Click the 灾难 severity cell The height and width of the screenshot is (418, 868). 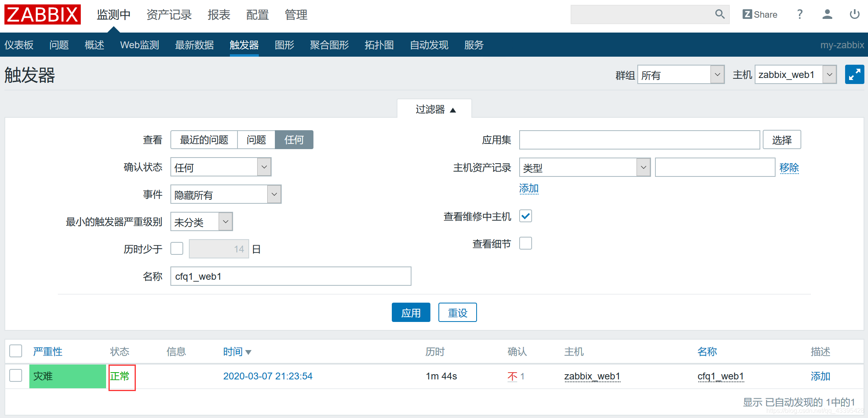tap(68, 376)
